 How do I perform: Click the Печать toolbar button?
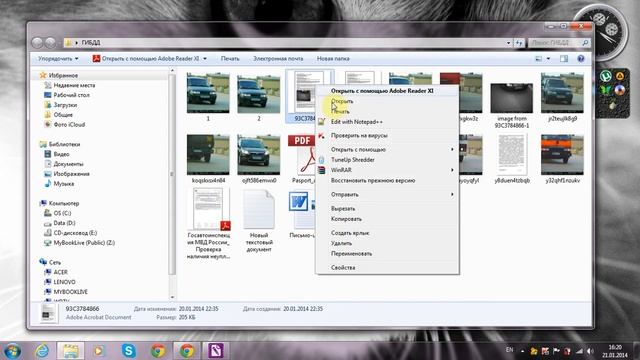[x=230, y=59]
